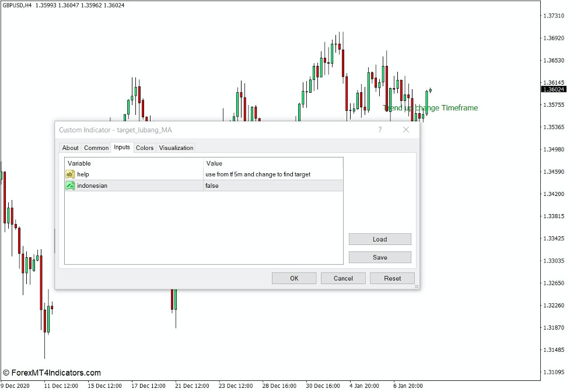Switch to the Common tab
The image size is (570, 392).
point(96,148)
